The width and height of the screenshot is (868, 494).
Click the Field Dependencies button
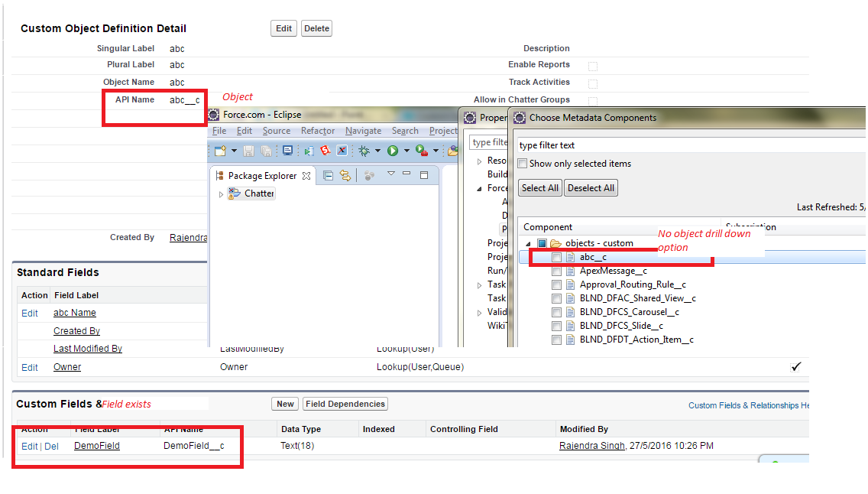[345, 404]
